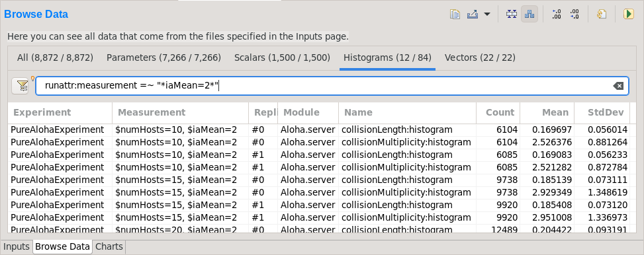Sort by the Experiment column header
This screenshot has width=644, height=255.
60,113
